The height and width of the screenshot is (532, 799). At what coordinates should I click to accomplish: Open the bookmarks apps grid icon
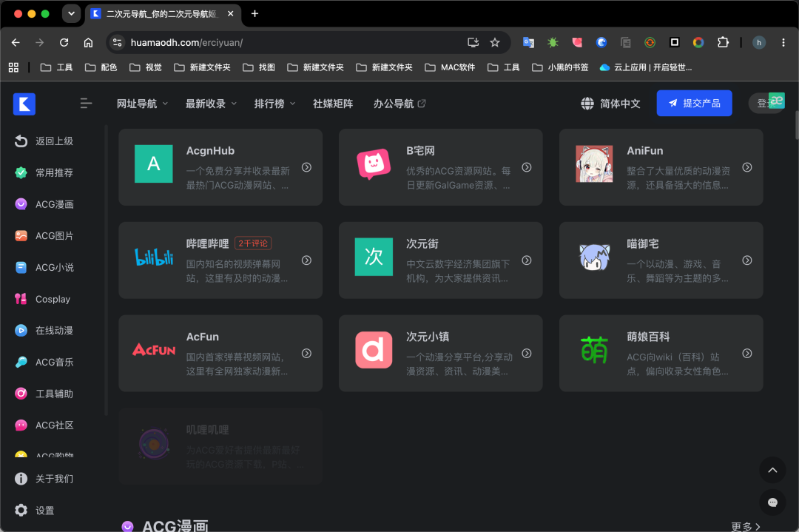point(14,67)
